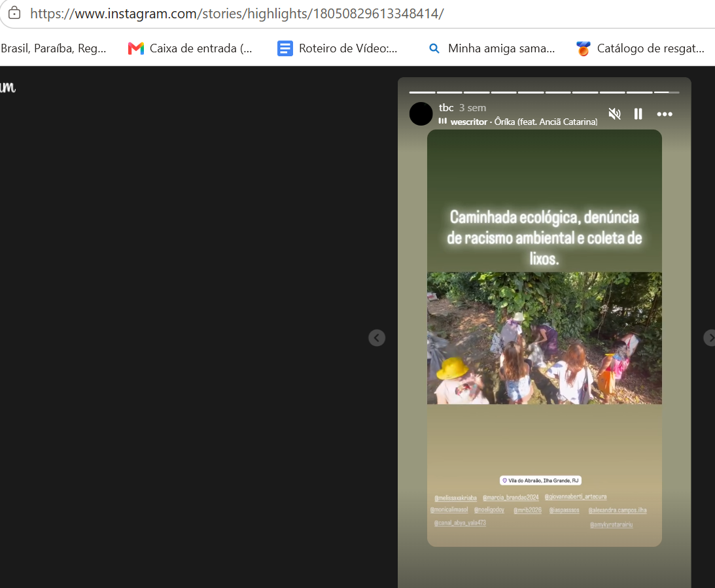Go to the previous story
This screenshot has height=588, width=715.
(x=377, y=337)
